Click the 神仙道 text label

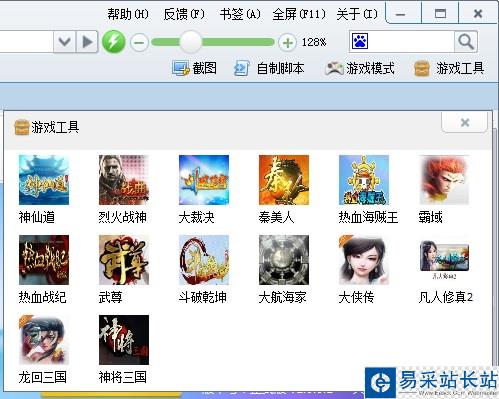click(x=37, y=218)
